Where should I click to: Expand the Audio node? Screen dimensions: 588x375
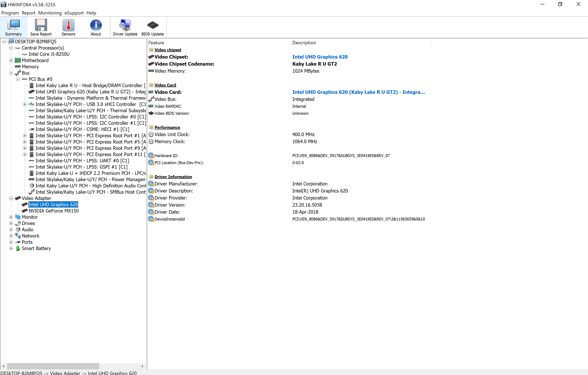(x=11, y=230)
